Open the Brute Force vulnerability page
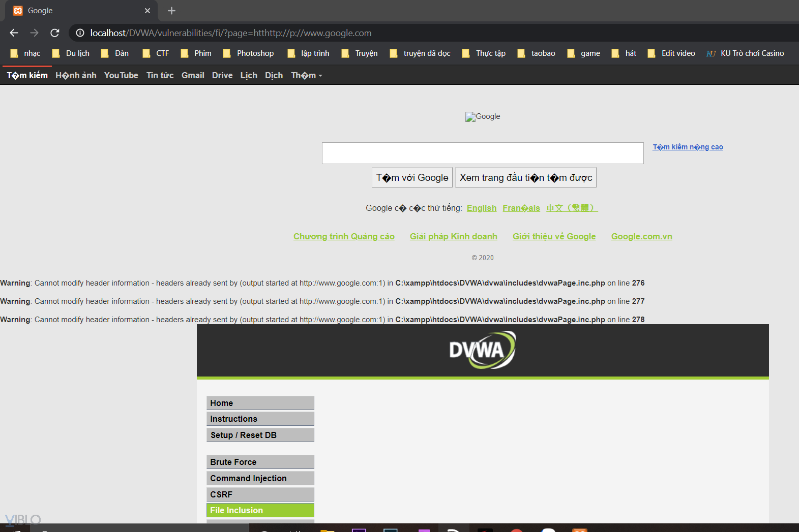 click(x=260, y=462)
